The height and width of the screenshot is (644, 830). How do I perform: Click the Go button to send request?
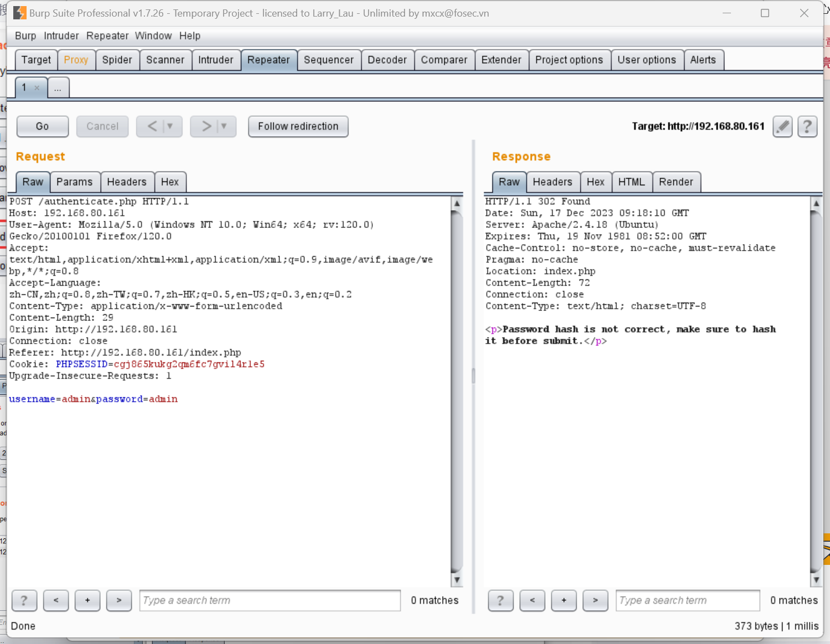[43, 126]
